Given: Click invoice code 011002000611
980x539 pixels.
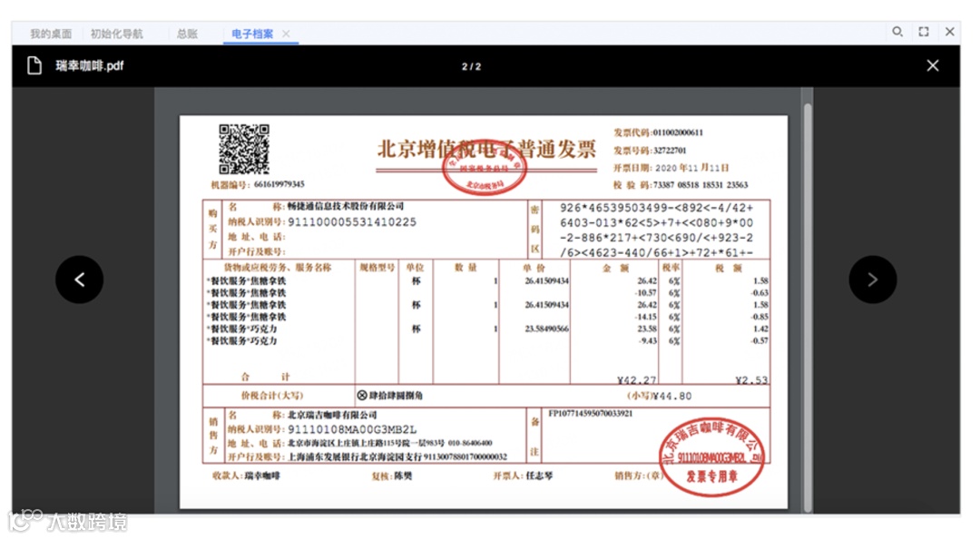Looking at the screenshot, I should [678, 132].
